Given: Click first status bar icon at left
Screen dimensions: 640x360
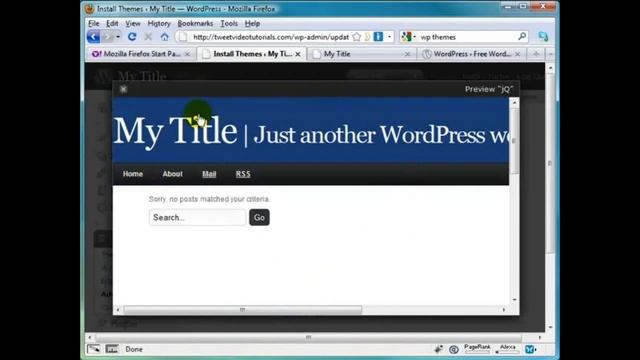Looking at the screenshot, I should pyautogui.click(x=93, y=349).
